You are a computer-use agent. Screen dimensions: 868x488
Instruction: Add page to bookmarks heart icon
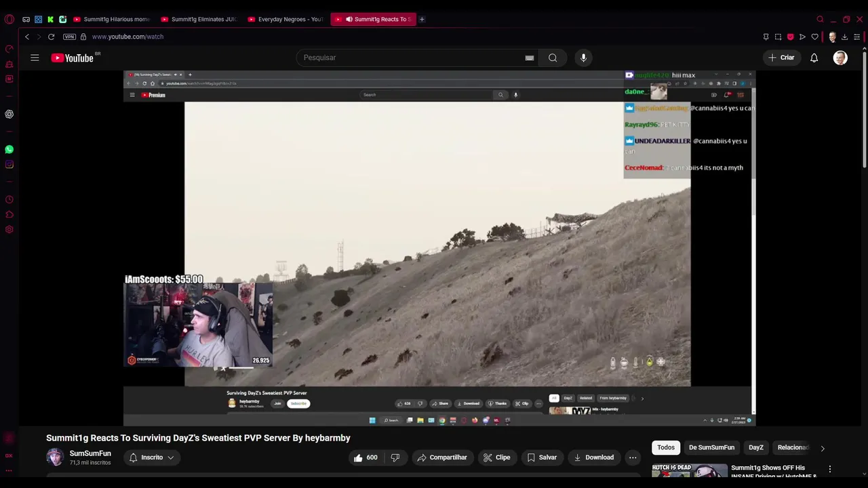click(x=814, y=37)
